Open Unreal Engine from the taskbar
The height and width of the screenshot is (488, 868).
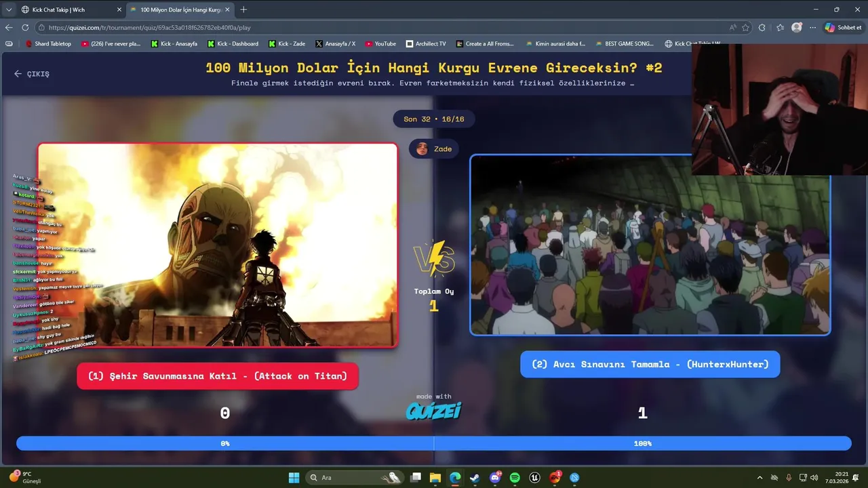coord(534,478)
